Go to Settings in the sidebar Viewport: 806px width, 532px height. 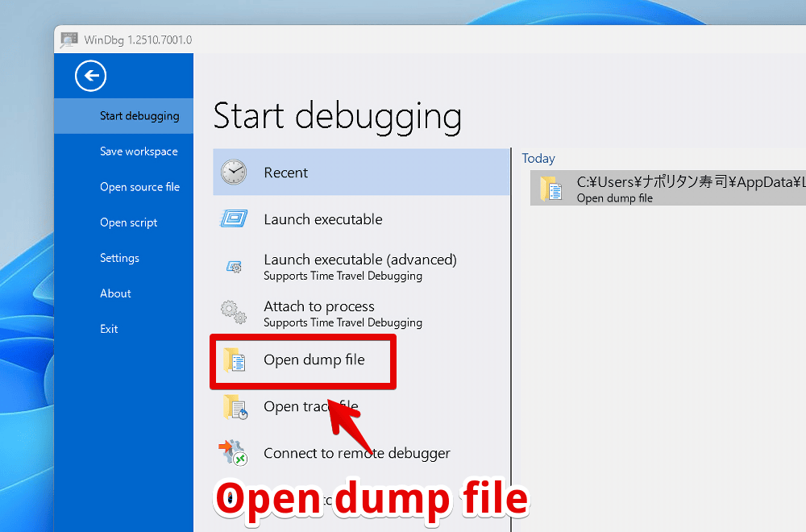(x=119, y=258)
